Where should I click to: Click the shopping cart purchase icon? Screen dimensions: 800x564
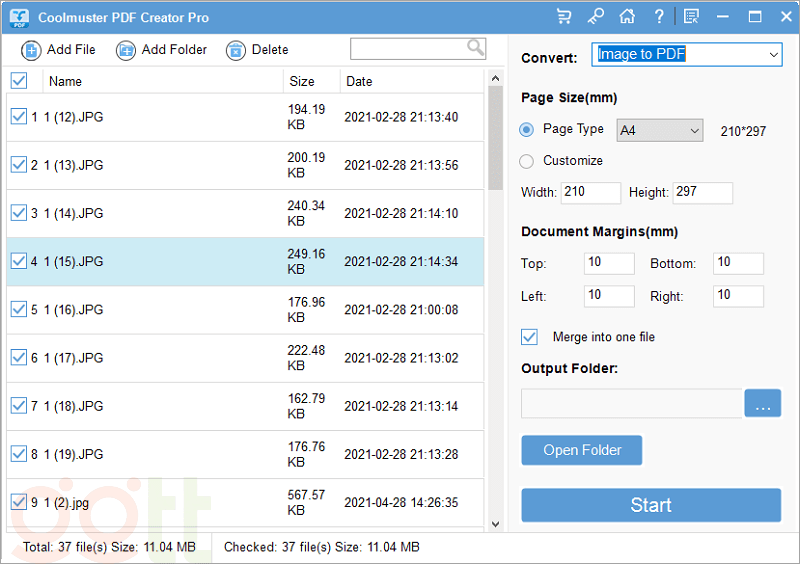[564, 17]
